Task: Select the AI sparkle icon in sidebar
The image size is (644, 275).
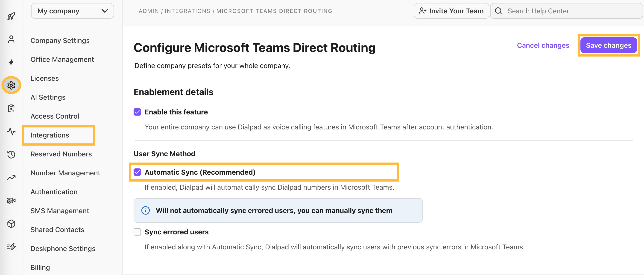Action: pos(11,62)
